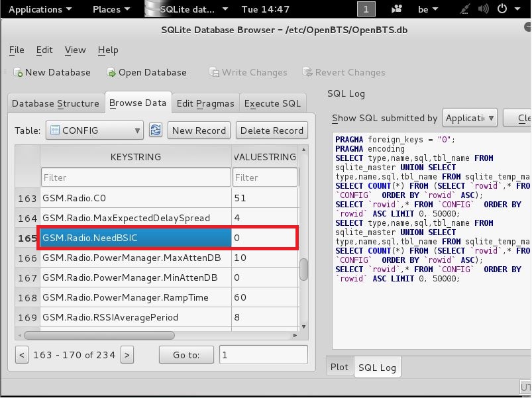Click the table scroll right arrow
Image resolution: width=532 pixels, height=398 pixels.
point(295,335)
